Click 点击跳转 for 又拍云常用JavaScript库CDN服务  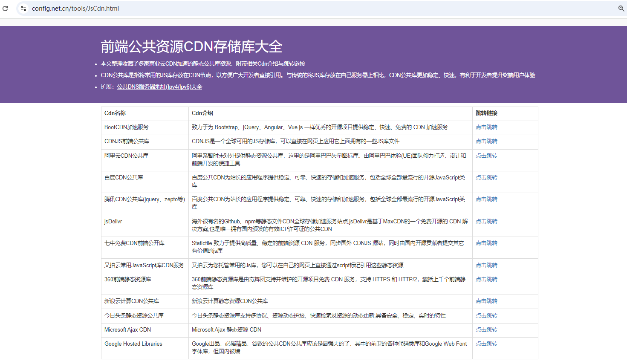tap(486, 265)
